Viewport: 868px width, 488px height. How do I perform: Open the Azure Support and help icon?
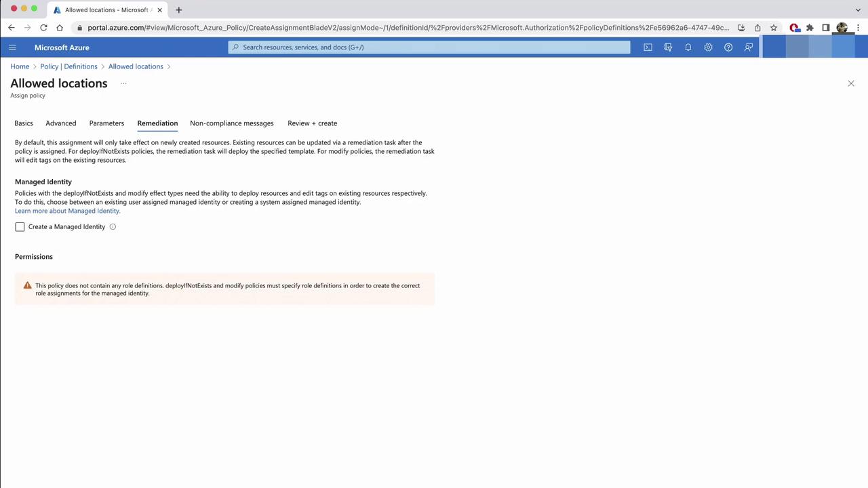point(728,47)
